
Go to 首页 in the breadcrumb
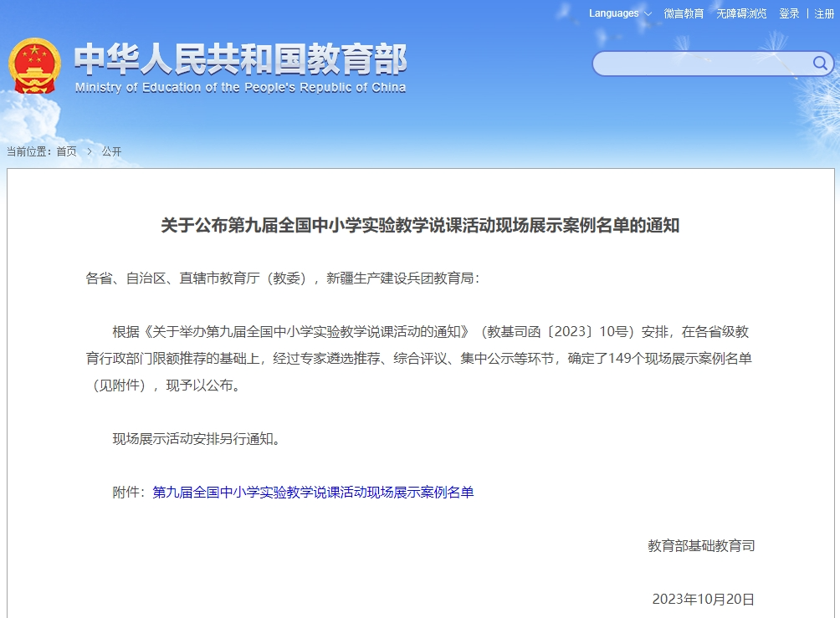(x=66, y=151)
